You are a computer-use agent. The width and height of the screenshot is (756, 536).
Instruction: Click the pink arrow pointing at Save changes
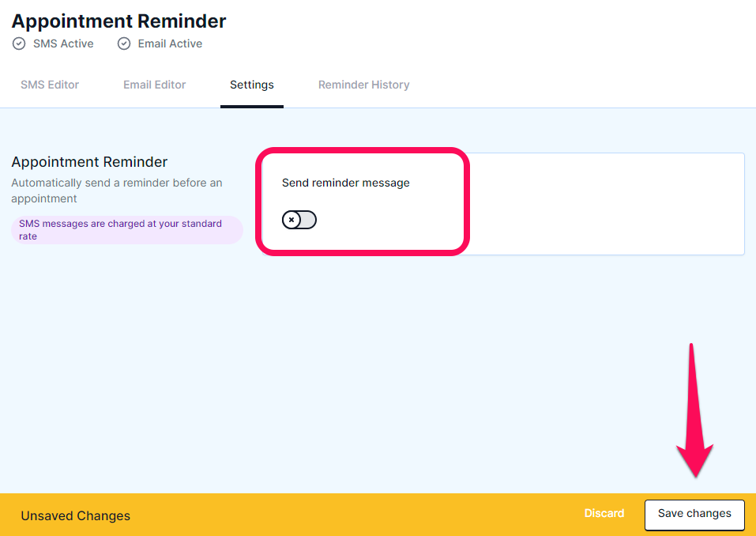pyautogui.click(x=694, y=410)
